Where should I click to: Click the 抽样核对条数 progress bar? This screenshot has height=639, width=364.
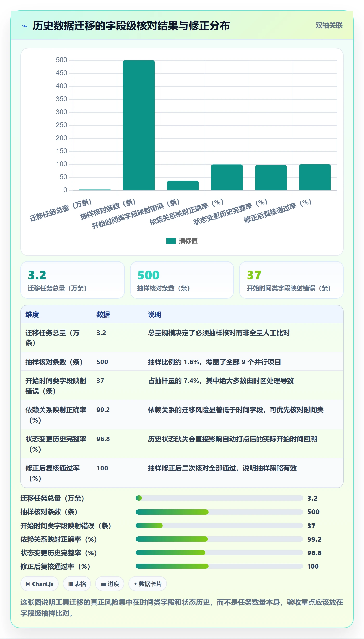(x=219, y=512)
